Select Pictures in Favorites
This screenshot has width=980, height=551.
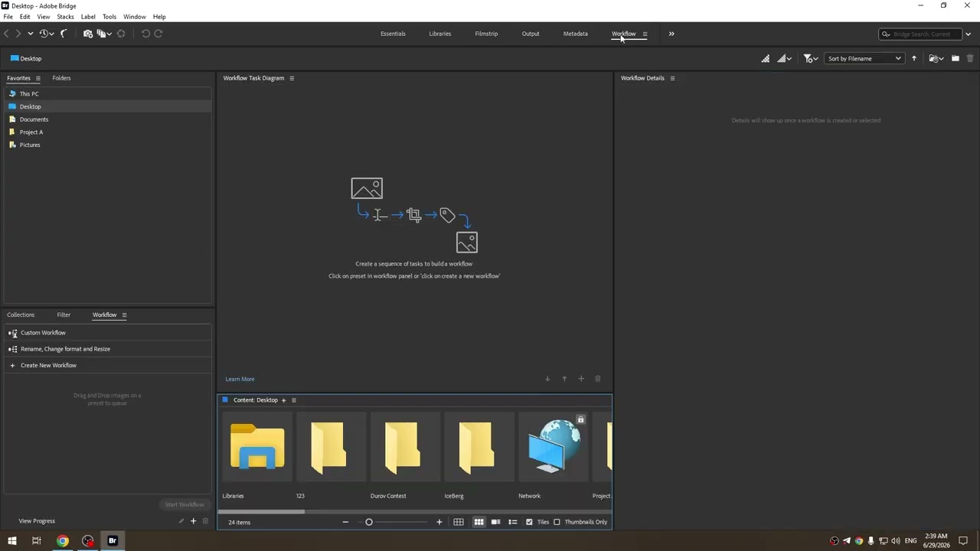tap(107, 145)
